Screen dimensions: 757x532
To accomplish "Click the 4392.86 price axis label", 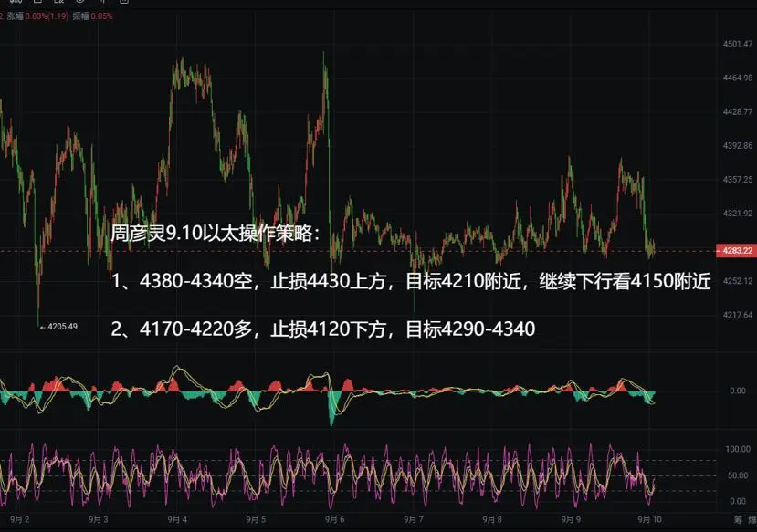I will coord(738,146).
